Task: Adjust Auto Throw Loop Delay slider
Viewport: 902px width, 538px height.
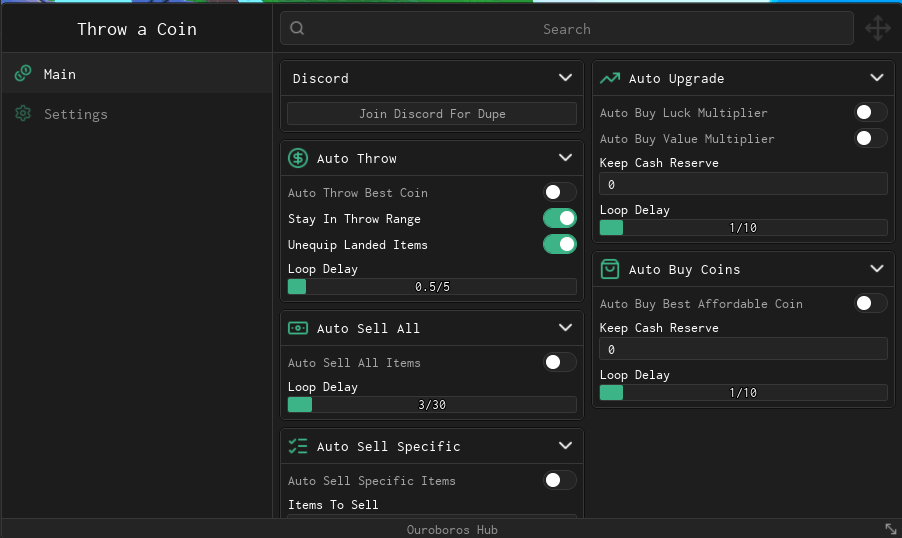Action: point(432,287)
